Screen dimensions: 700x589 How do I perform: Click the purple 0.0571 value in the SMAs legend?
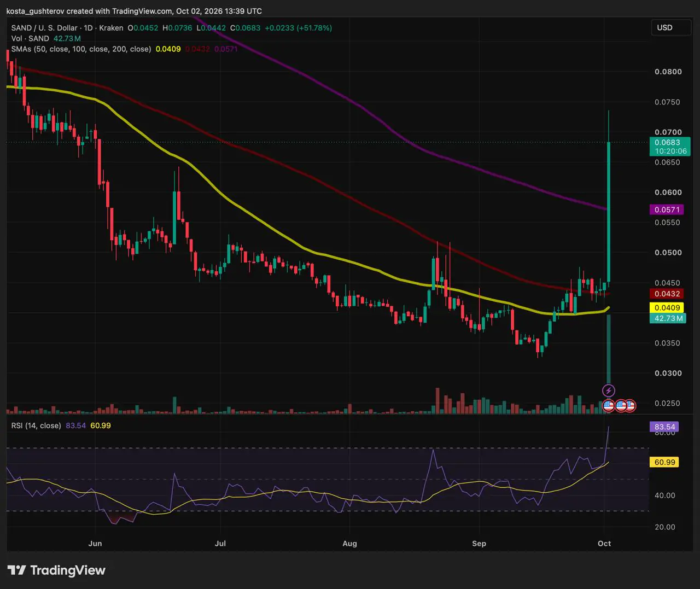pos(226,49)
